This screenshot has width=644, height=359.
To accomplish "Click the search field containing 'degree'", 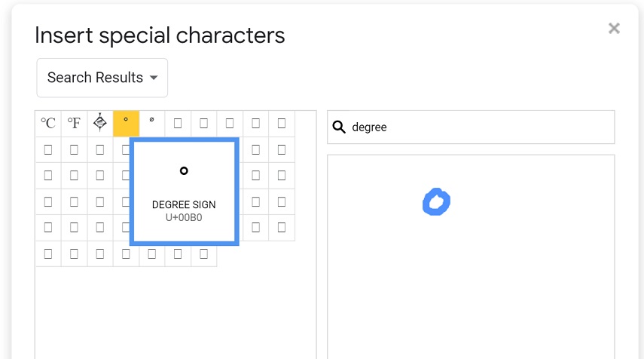I will [471, 127].
